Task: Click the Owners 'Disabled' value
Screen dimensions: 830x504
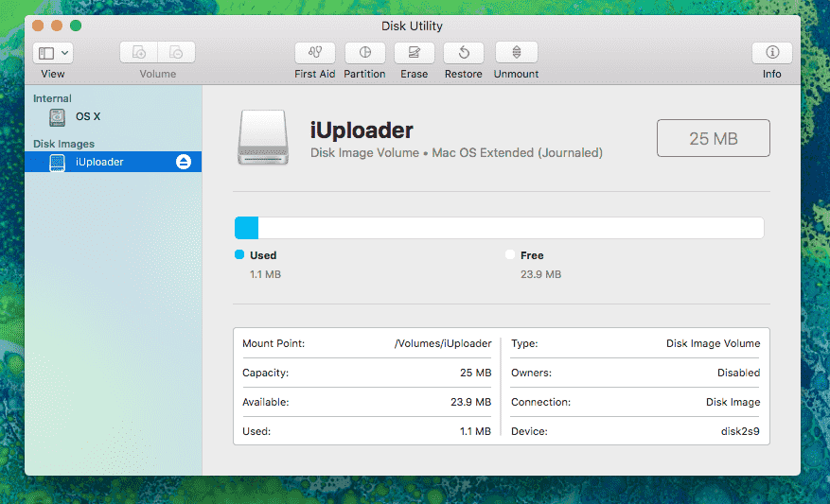Action: (x=739, y=373)
